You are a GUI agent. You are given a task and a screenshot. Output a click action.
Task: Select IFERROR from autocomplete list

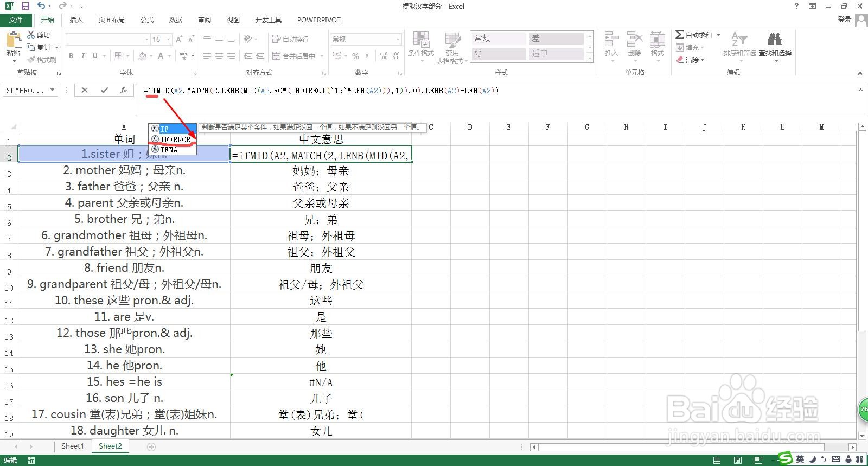click(x=173, y=139)
